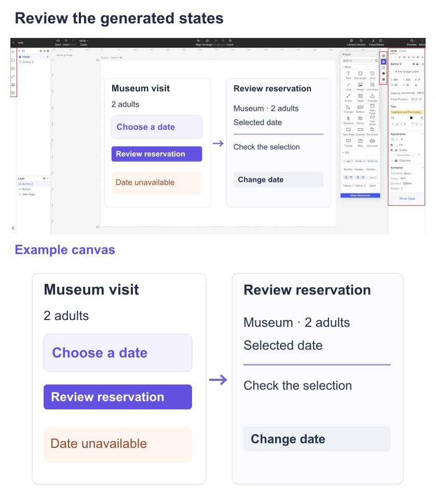Open the 100% Zoom dropdown
The image size is (436, 504).
84,41
